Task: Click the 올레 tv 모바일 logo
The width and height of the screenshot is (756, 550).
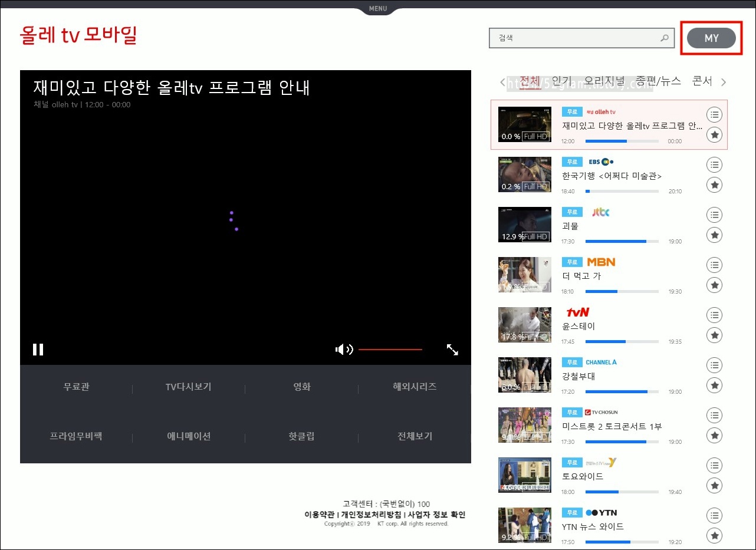Action: pos(78,35)
